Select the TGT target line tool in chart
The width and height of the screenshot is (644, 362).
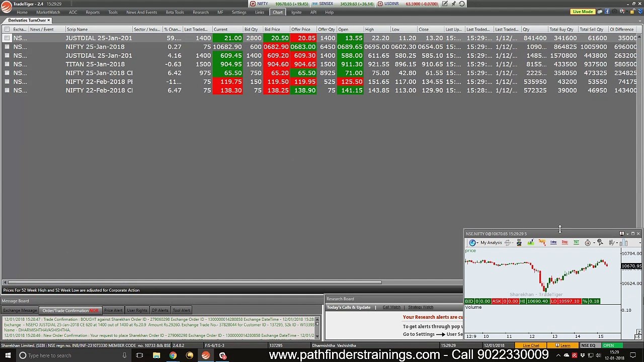[x=576, y=243]
